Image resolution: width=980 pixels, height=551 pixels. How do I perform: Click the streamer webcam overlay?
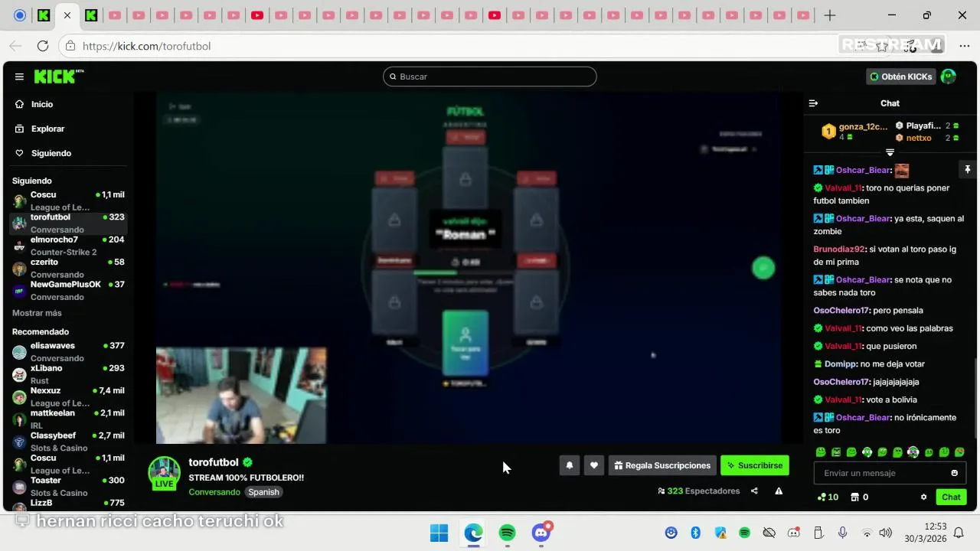tap(241, 396)
